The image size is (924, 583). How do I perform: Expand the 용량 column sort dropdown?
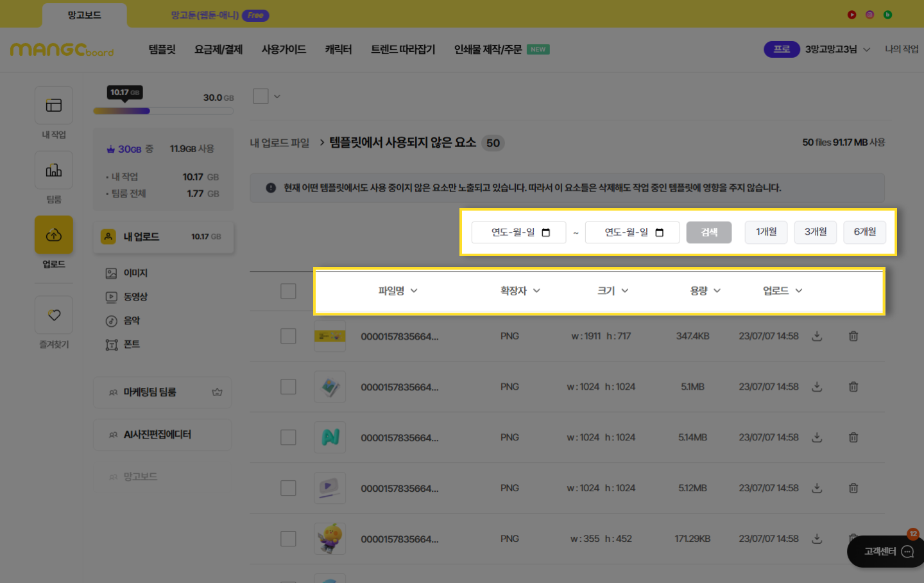pyautogui.click(x=705, y=291)
